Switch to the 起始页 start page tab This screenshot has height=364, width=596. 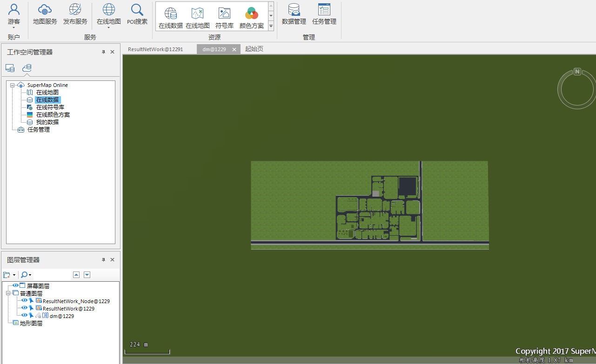[x=254, y=49]
